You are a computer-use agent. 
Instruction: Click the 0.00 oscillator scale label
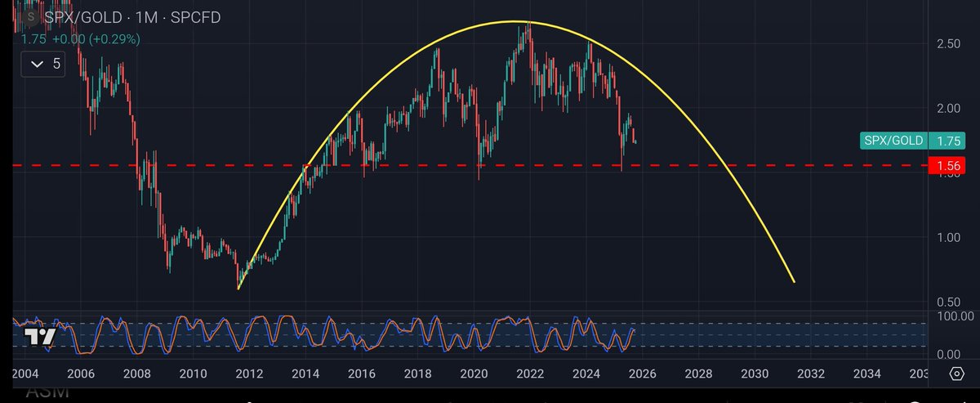[947, 354]
